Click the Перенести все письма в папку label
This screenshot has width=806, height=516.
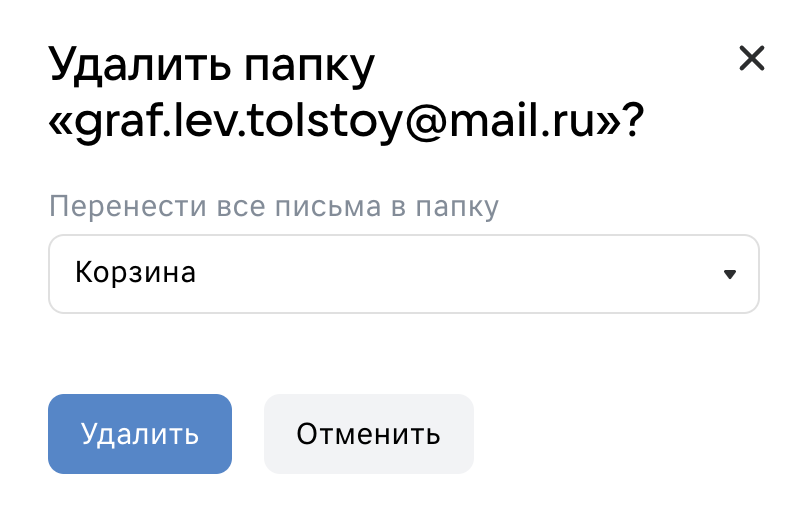pyautogui.click(x=273, y=207)
